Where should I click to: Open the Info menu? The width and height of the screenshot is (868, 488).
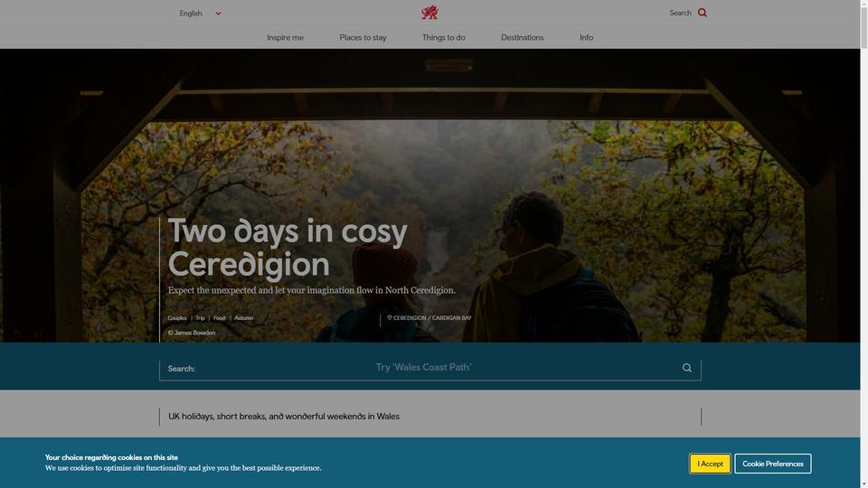pos(586,38)
